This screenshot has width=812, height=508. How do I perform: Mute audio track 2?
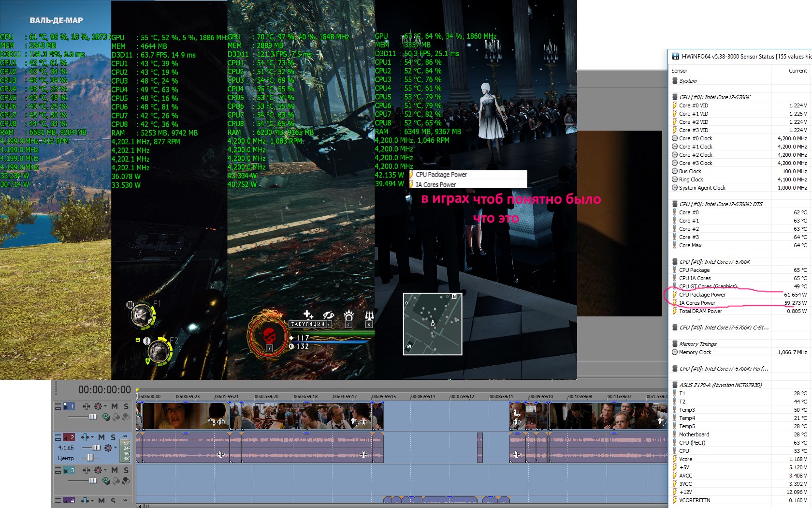[101, 437]
